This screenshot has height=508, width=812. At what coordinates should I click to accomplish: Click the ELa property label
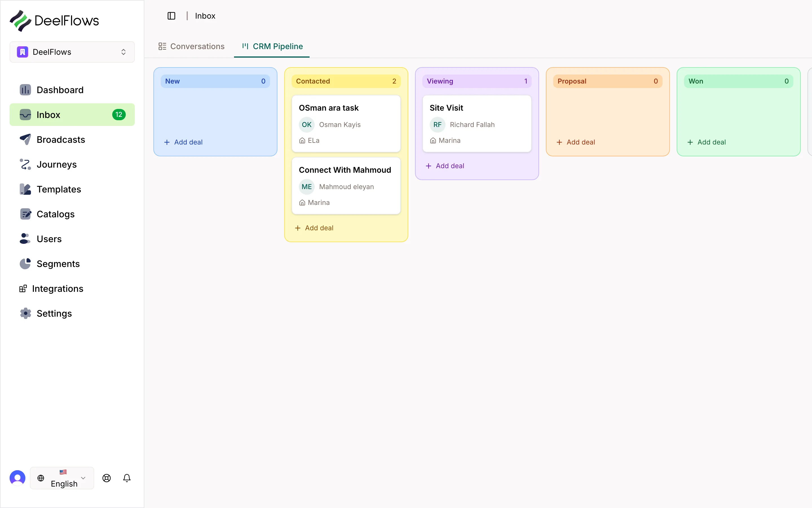[314, 141]
